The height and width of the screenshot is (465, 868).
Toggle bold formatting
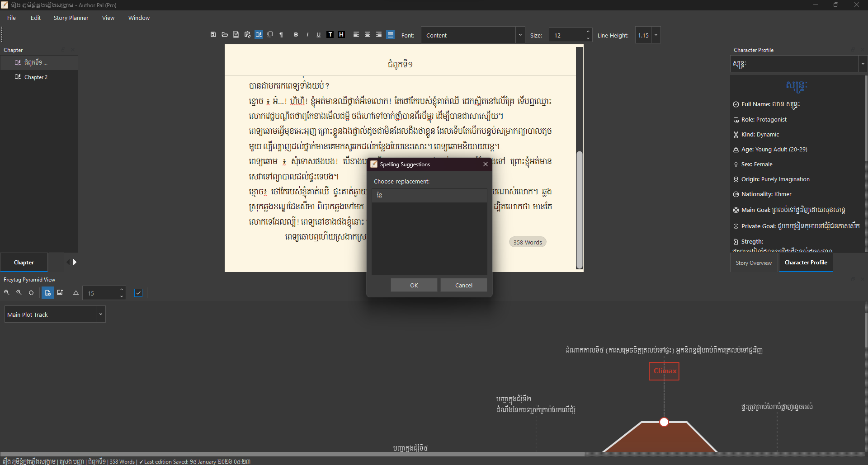[296, 34]
